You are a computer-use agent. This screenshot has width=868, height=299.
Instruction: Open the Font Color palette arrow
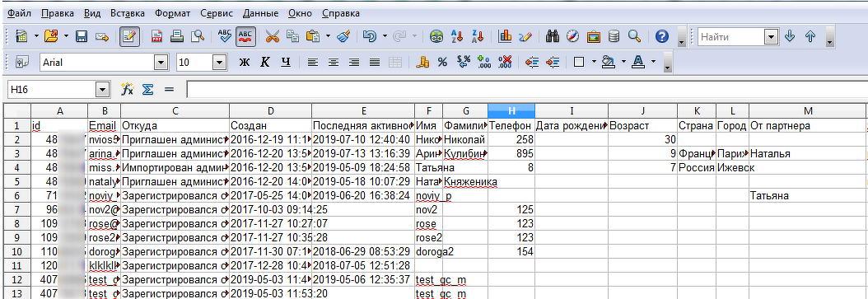[x=653, y=62]
